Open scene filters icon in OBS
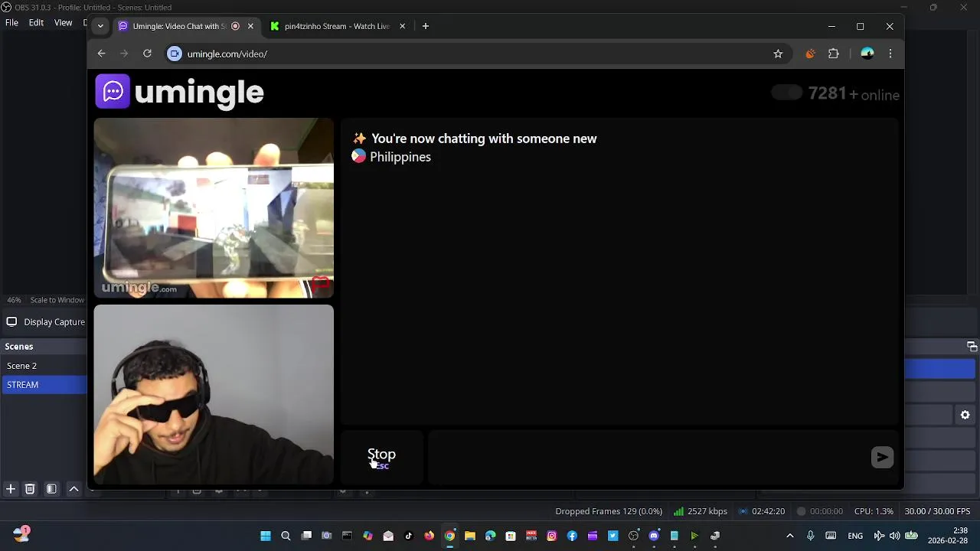This screenshot has width=980, height=551. [51, 489]
